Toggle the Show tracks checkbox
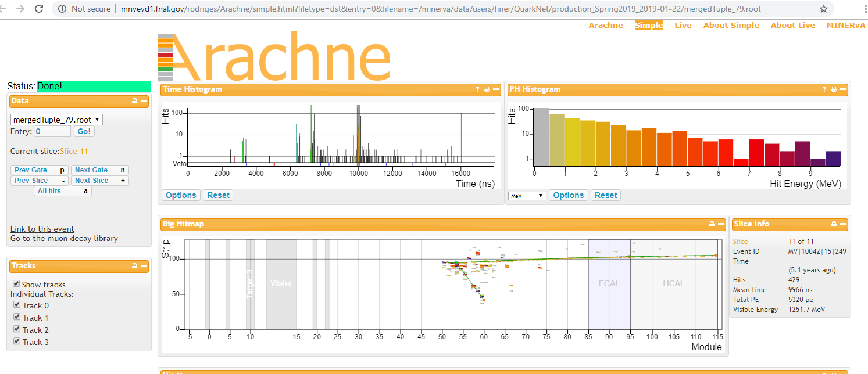This screenshot has width=868, height=374. point(16,285)
